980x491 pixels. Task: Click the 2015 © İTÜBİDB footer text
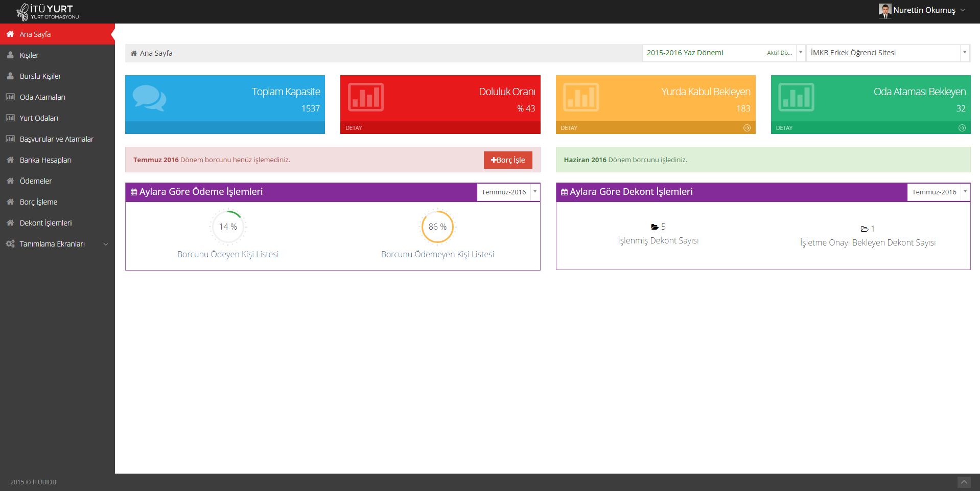(33, 482)
